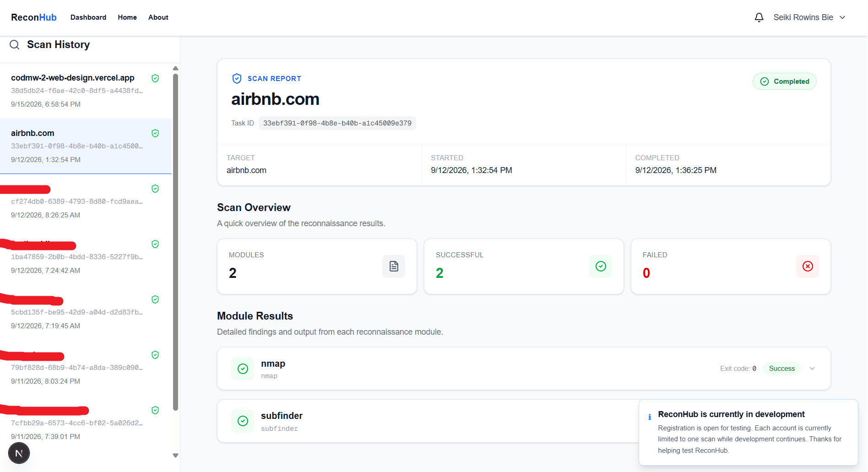Open the Dashboard nav item
Viewport: 868px width, 472px height.
(88, 17)
